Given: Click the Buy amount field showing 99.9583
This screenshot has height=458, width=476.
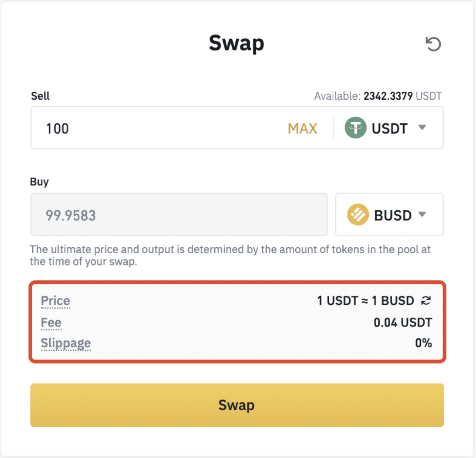Looking at the screenshot, I should click(179, 215).
